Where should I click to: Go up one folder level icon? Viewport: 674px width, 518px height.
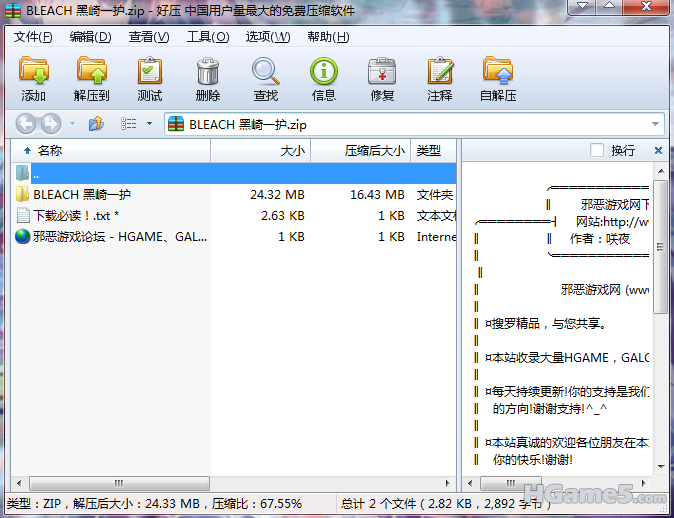pyautogui.click(x=97, y=124)
